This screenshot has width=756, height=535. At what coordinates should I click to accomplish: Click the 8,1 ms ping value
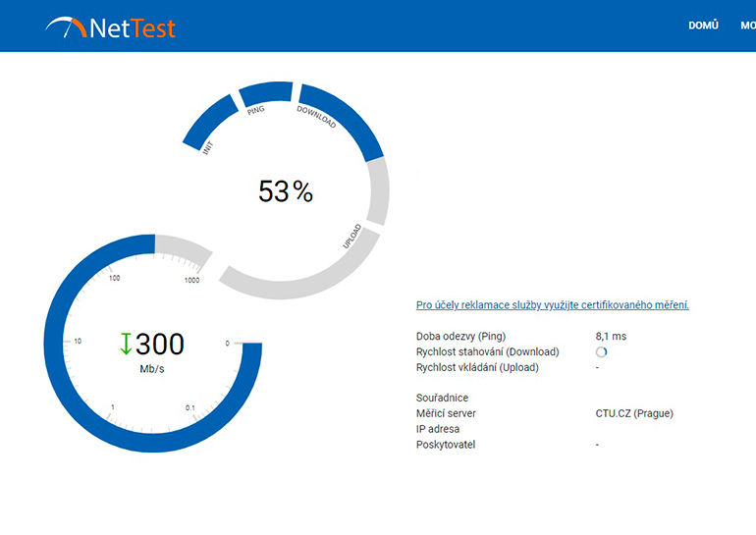click(611, 337)
